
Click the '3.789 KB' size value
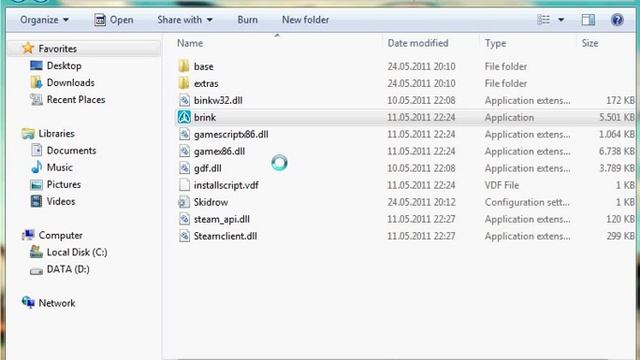click(616, 168)
